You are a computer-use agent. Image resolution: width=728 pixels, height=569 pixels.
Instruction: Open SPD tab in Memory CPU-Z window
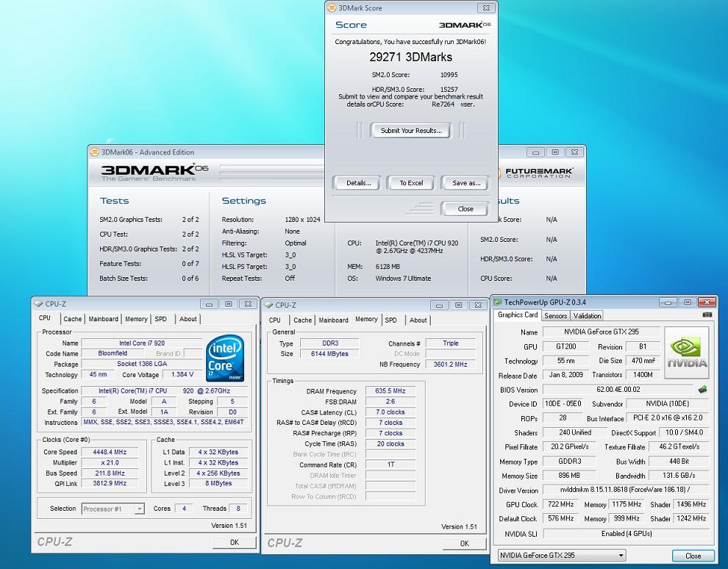(391, 320)
